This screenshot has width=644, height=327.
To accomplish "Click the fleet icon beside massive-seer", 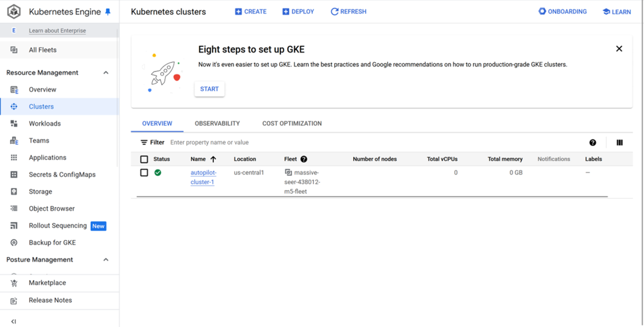I will tap(288, 173).
